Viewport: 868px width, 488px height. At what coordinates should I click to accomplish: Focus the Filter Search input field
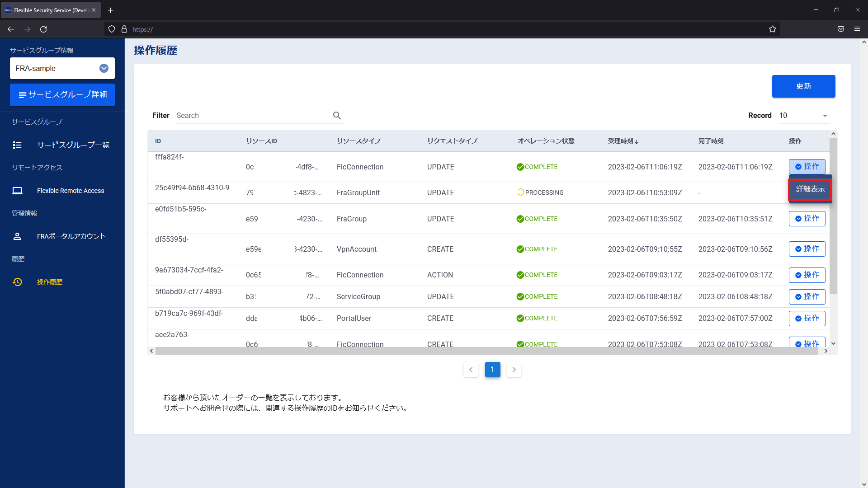[253, 116]
